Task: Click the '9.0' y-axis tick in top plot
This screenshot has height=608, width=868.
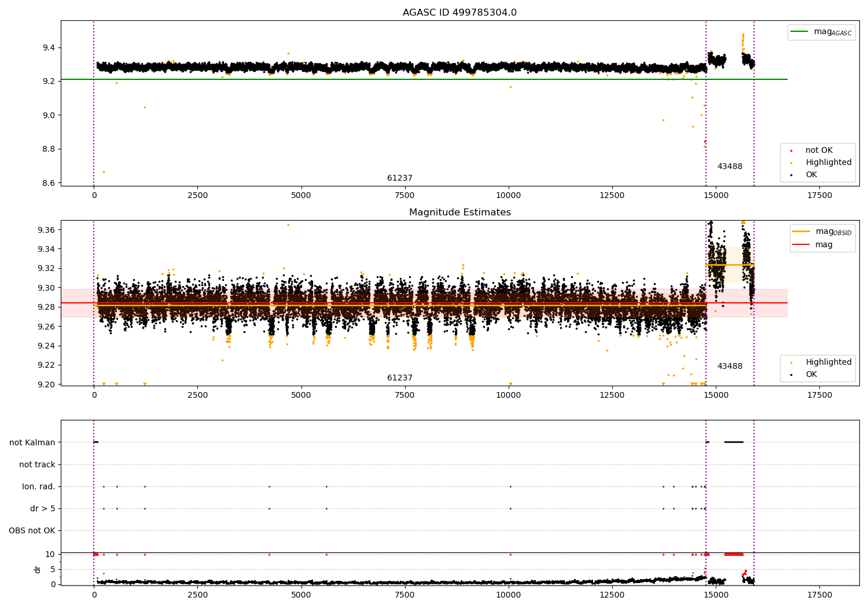Action: point(49,115)
